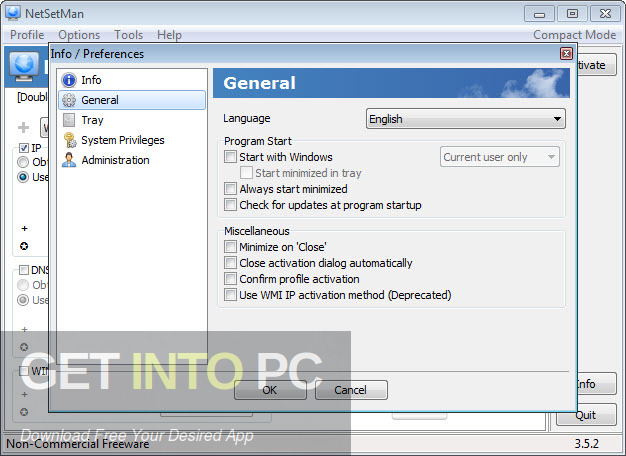The height and width of the screenshot is (456, 626).
Task: Switch to Compact Mode
Action: 574,35
